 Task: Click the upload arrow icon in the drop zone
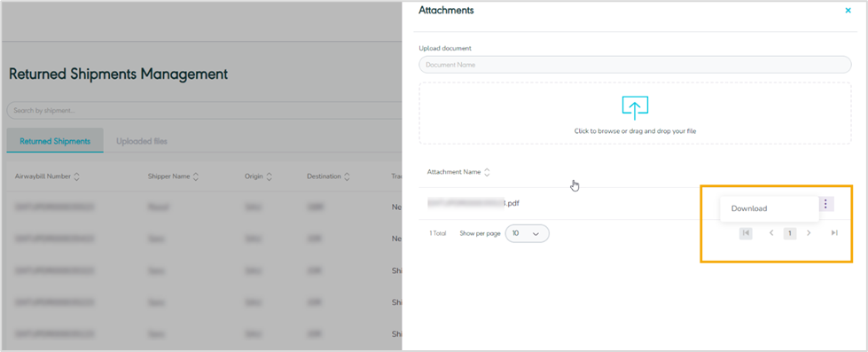[635, 108]
